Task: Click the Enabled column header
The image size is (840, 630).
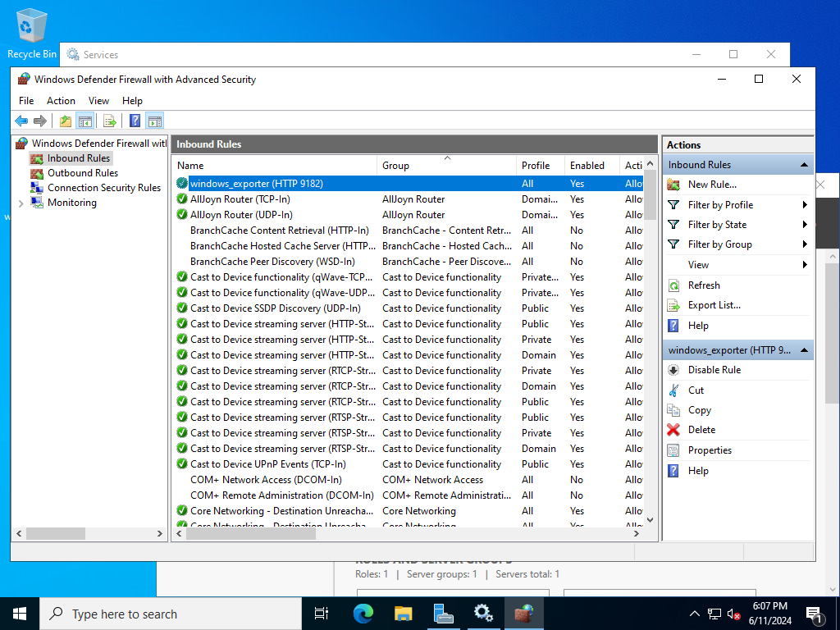Action: [587, 166]
